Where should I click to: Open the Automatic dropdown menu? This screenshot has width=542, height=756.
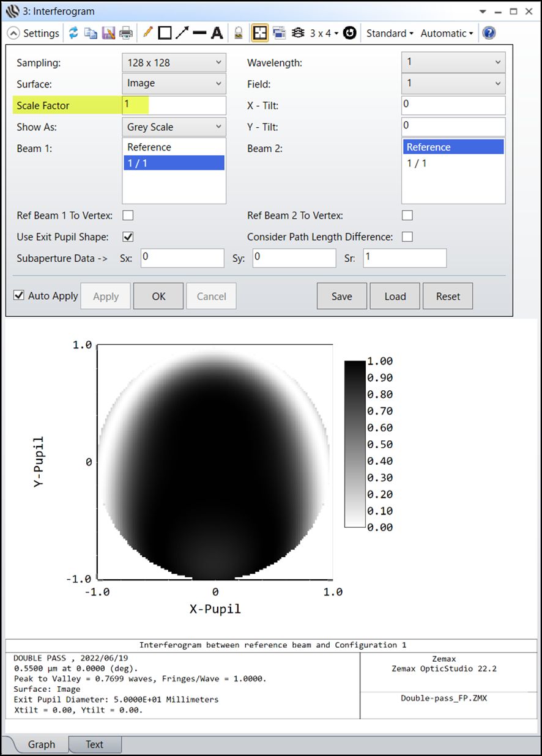click(x=447, y=33)
